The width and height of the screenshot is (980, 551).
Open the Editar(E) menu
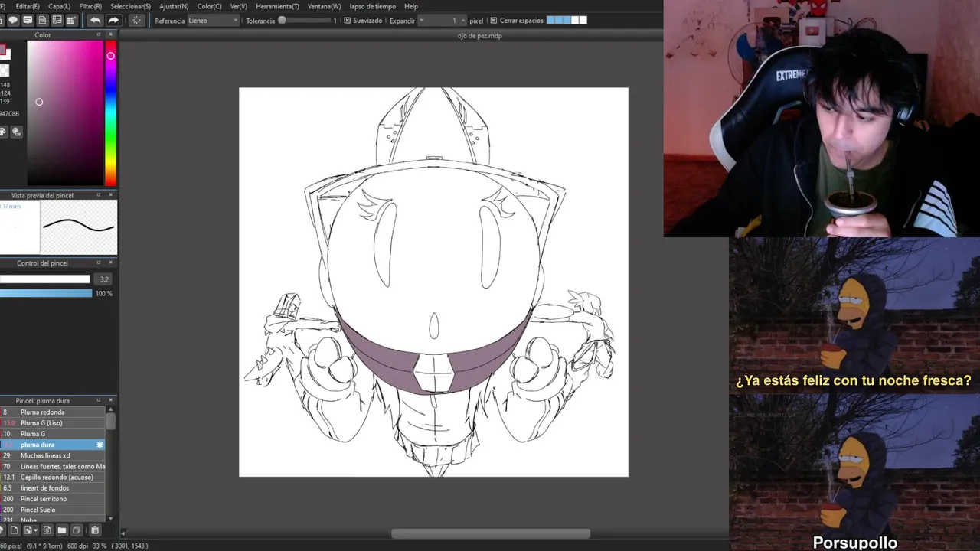[28, 6]
